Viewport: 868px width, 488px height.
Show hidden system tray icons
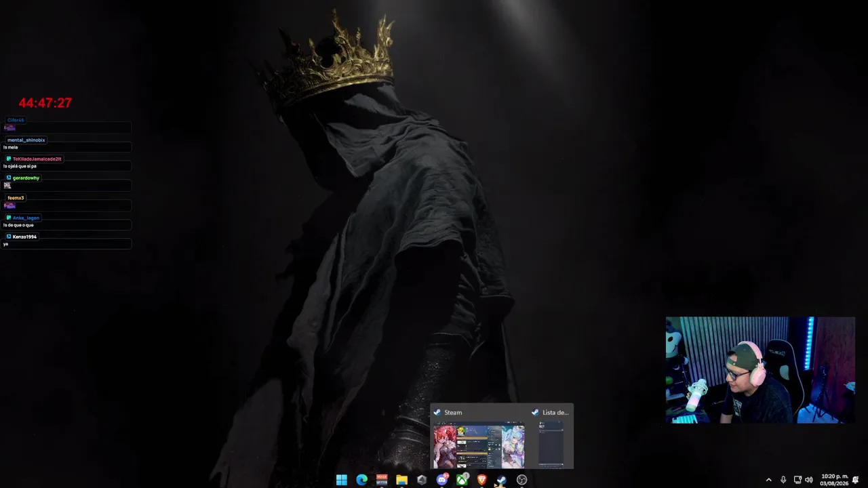click(768, 480)
